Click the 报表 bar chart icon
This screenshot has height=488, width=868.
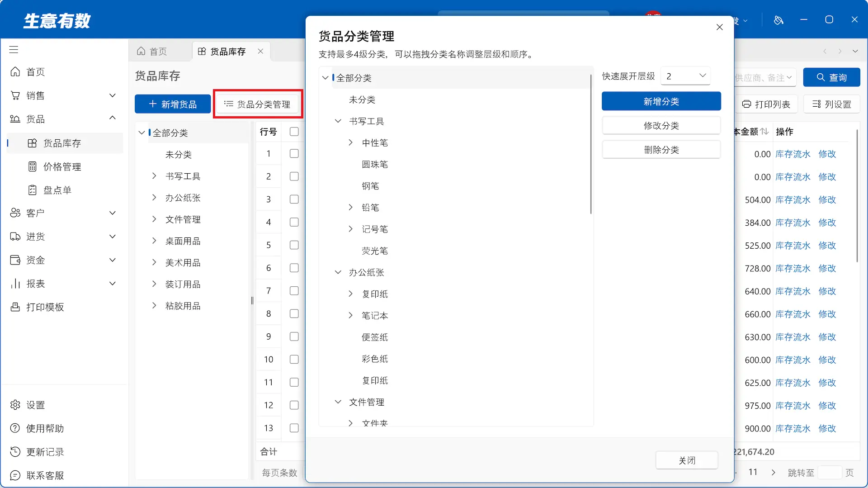[x=15, y=284]
